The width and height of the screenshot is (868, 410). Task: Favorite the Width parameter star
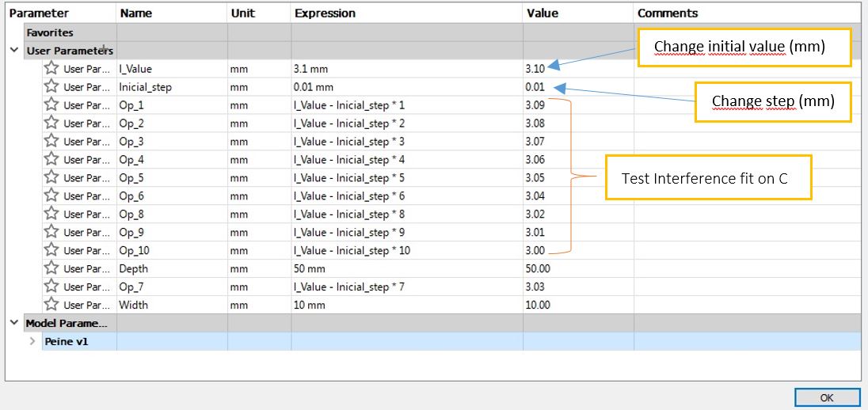tap(51, 305)
